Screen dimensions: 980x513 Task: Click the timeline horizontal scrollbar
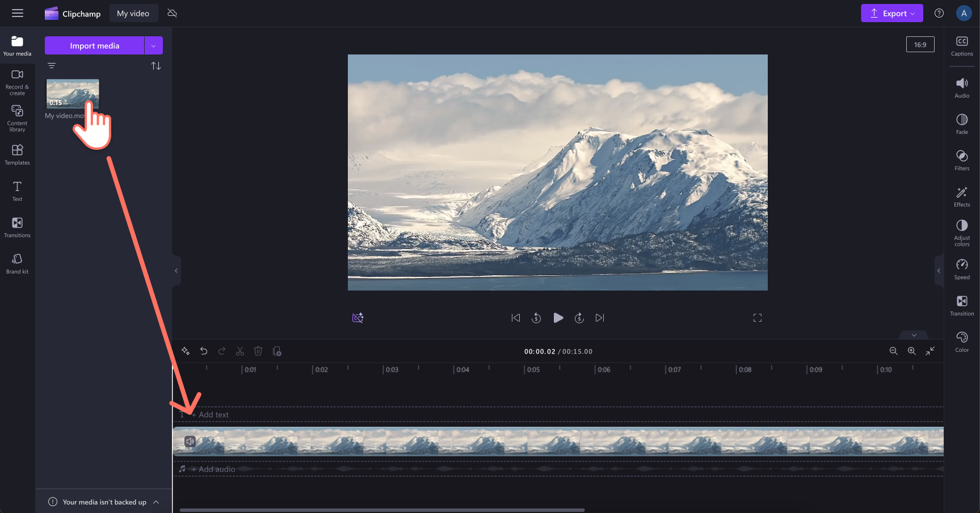pos(382,510)
